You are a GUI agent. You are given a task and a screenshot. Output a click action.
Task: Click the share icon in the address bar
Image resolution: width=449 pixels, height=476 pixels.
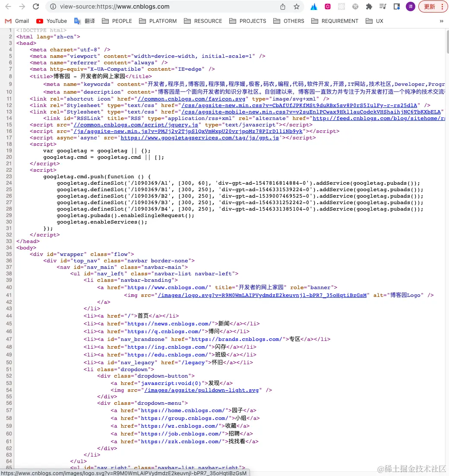point(282,6)
